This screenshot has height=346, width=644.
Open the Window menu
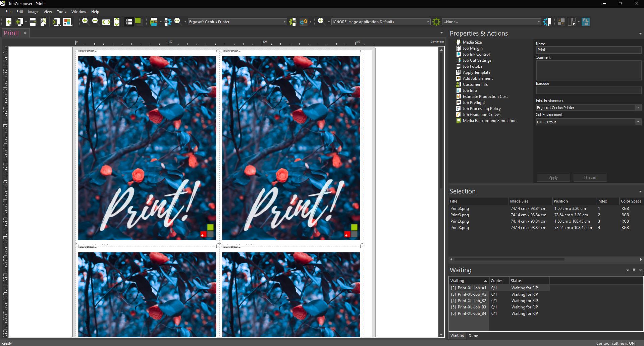pyautogui.click(x=79, y=12)
